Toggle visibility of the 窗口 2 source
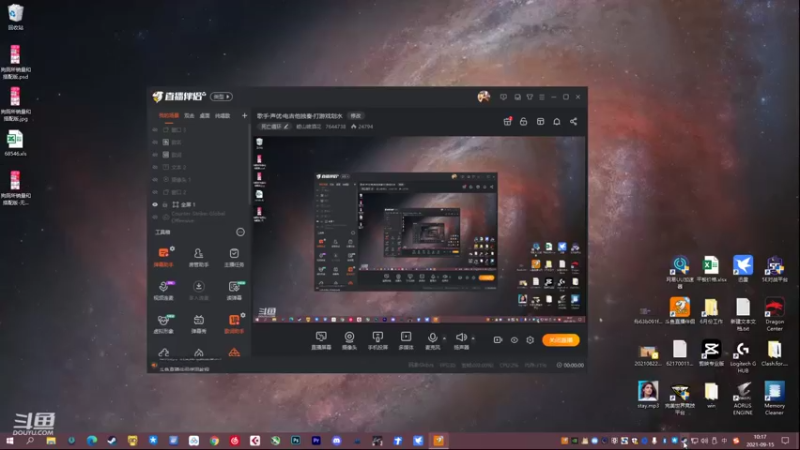This screenshot has height=450, width=800. pyautogui.click(x=155, y=192)
